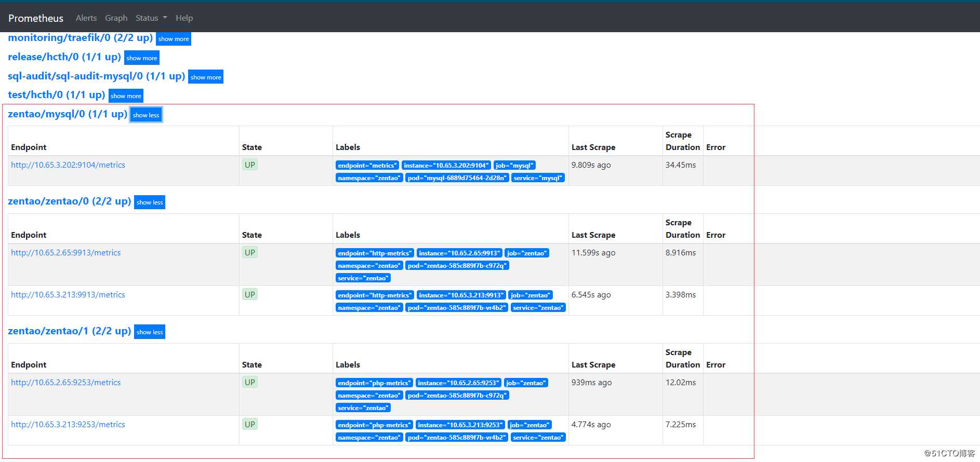The width and height of the screenshot is (980, 462).
Task: Select scrape duration 8.916ms
Action: click(681, 253)
